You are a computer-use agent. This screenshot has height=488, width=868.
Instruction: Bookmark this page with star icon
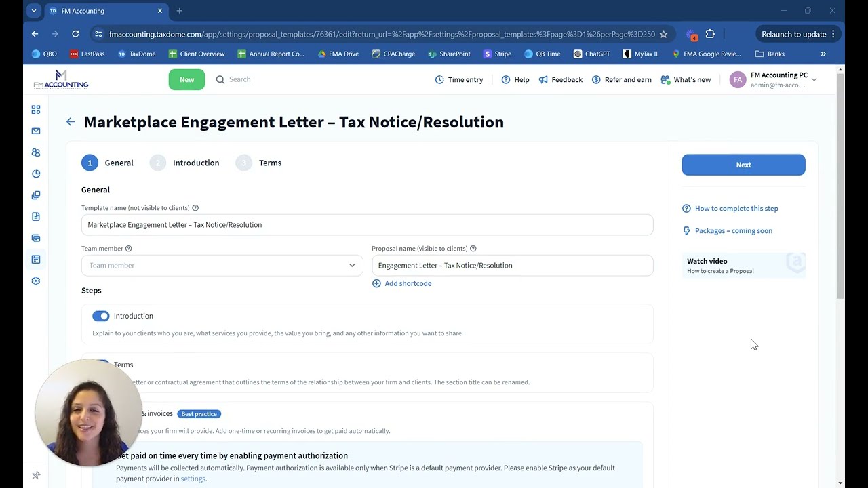tap(663, 34)
